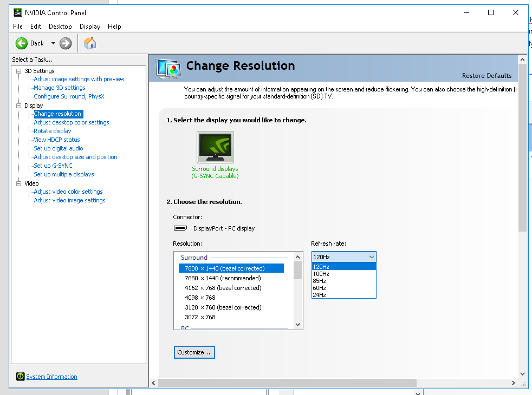This screenshot has height=395, width=532.
Task: Select Adjust video color settings
Action: point(68,192)
